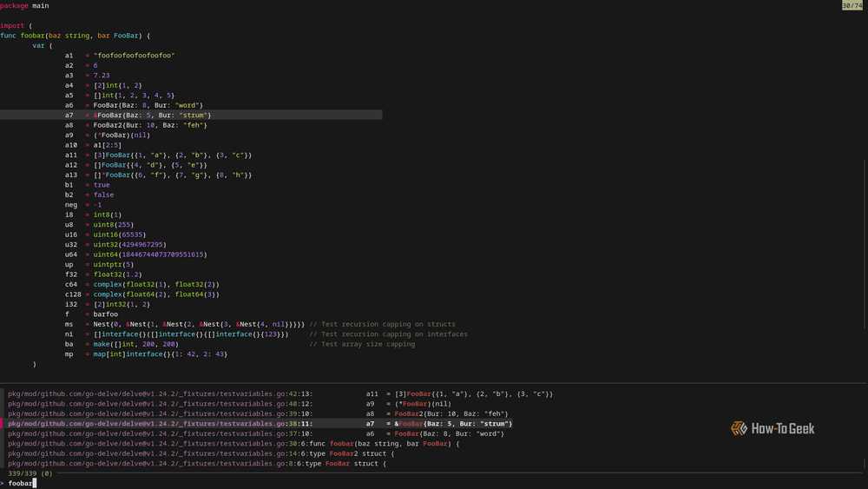
Task: Click the c64 complex line
Action: click(x=142, y=285)
